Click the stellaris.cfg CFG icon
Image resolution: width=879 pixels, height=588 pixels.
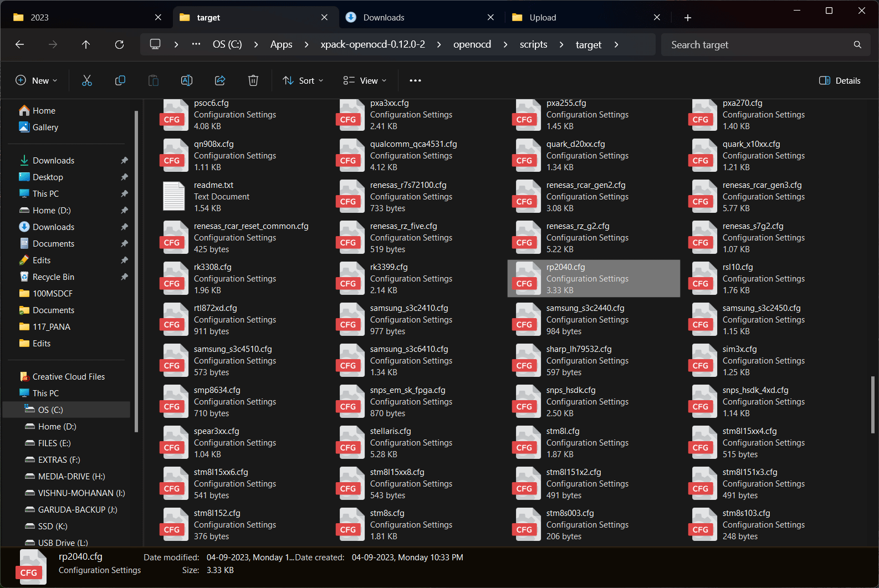pyautogui.click(x=349, y=442)
